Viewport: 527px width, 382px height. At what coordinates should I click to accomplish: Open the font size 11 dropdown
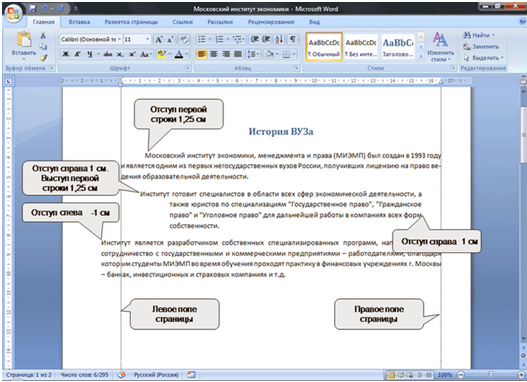pos(147,40)
